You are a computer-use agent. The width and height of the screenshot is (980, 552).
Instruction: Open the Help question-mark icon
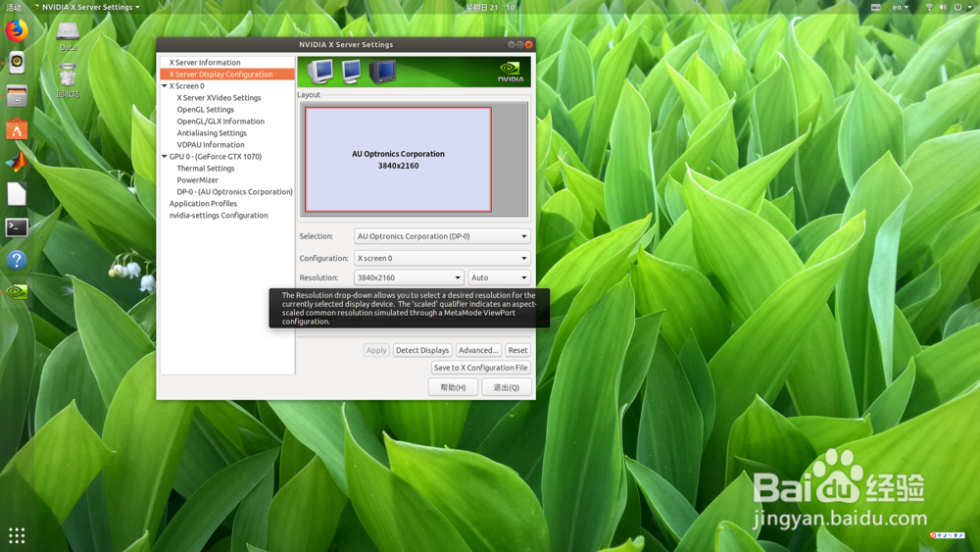(17, 260)
